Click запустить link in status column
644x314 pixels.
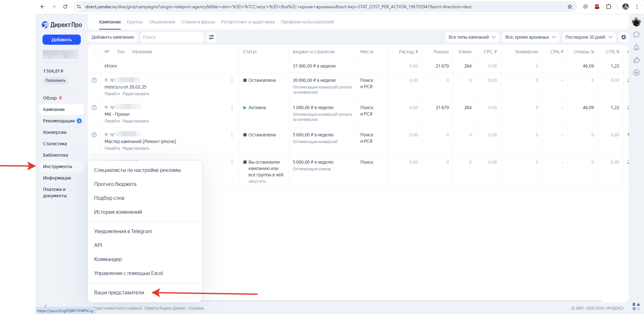(257, 181)
